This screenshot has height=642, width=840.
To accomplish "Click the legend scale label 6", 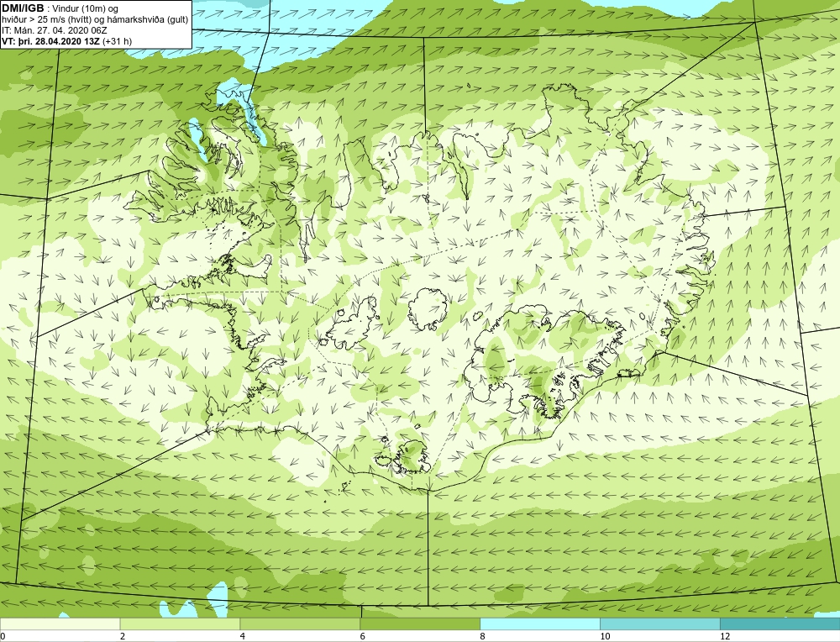I will [363, 636].
